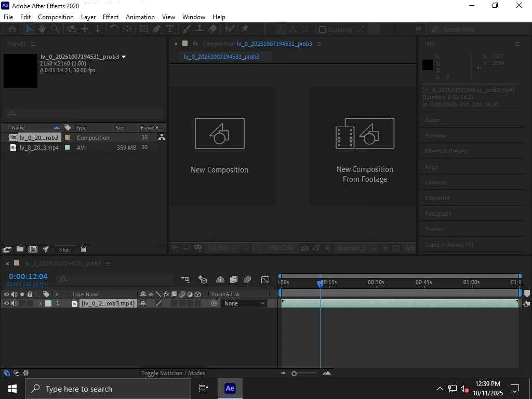Open the Graph Editor

[265, 279]
